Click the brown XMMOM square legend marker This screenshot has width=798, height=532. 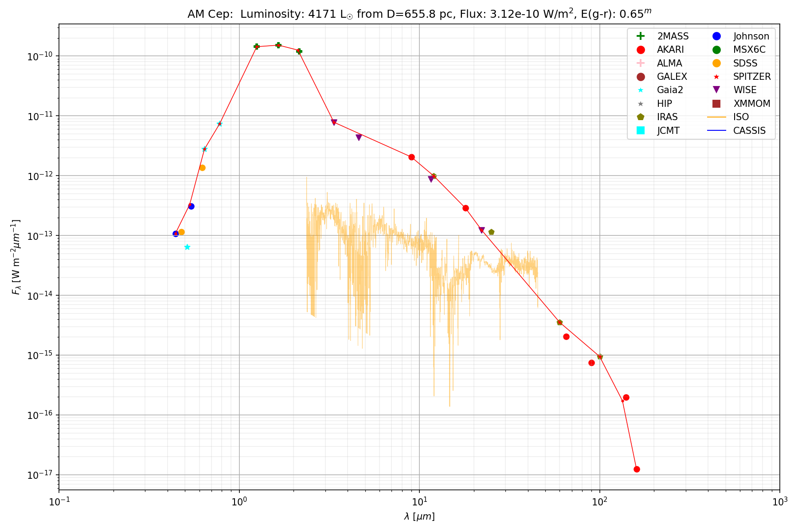[716, 104]
